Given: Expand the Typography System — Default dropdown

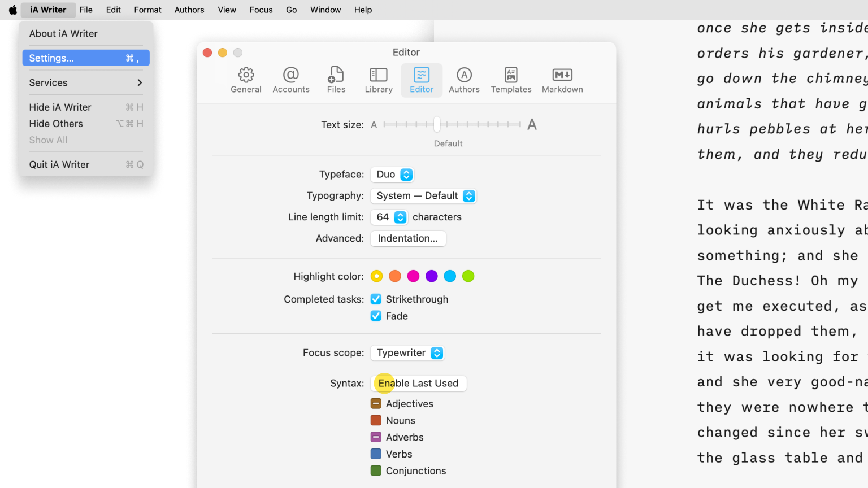Looking at the screenshot, I should click(x=423, y=196).
